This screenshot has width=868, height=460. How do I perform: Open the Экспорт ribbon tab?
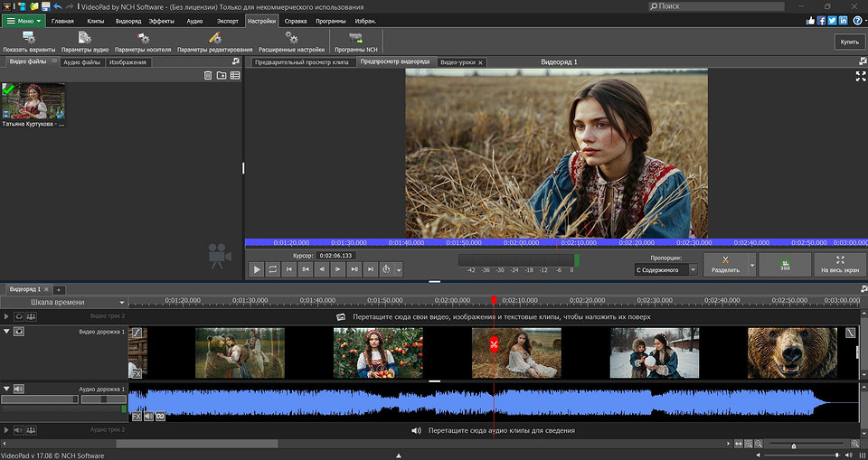228,21
